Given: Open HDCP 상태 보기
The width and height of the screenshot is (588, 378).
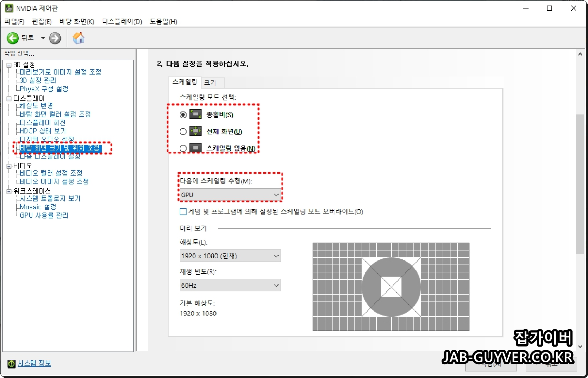Looking at the screenshot, I should (x=43, y=131).
